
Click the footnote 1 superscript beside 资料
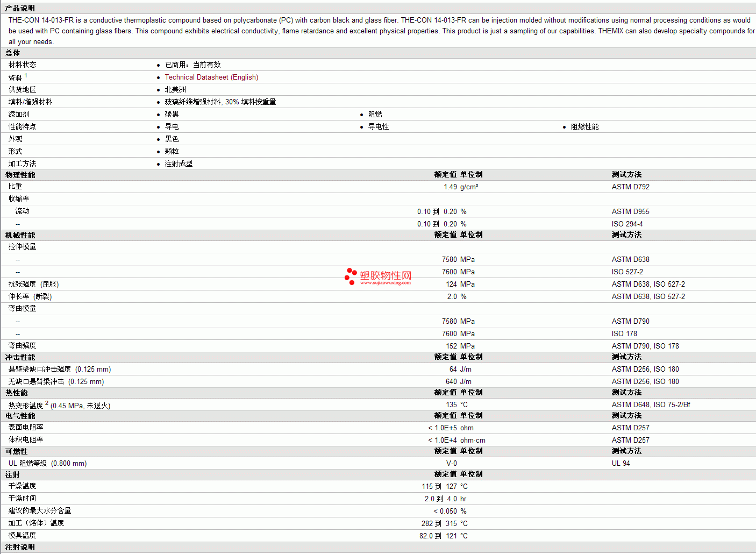coord(26,75)
